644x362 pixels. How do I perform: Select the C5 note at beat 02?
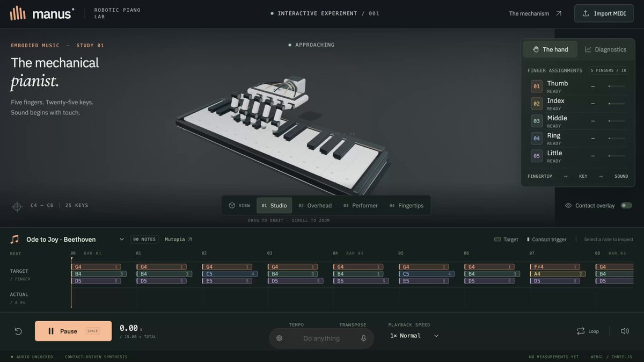pyautogui.click(x=230, y=274)
